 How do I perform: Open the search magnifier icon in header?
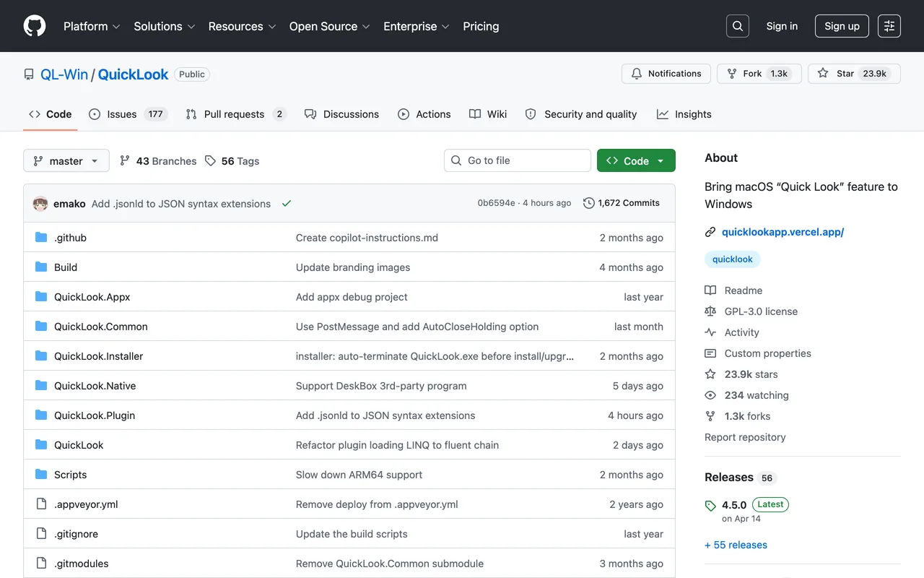[x=738, y=26]
